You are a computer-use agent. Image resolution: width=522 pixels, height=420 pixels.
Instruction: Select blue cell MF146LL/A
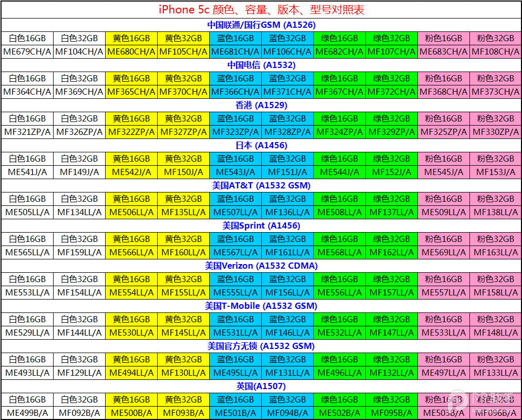click(x=288, y=332)
